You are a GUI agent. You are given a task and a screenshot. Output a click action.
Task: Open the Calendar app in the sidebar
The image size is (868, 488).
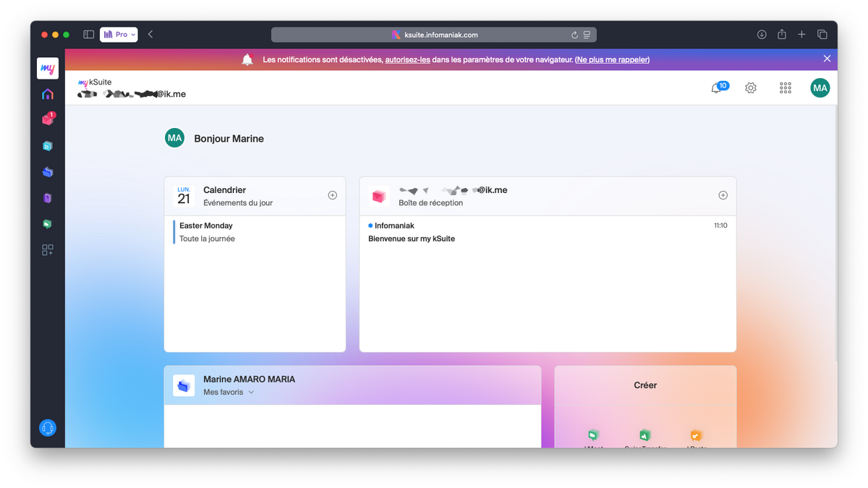coord(48,146)
